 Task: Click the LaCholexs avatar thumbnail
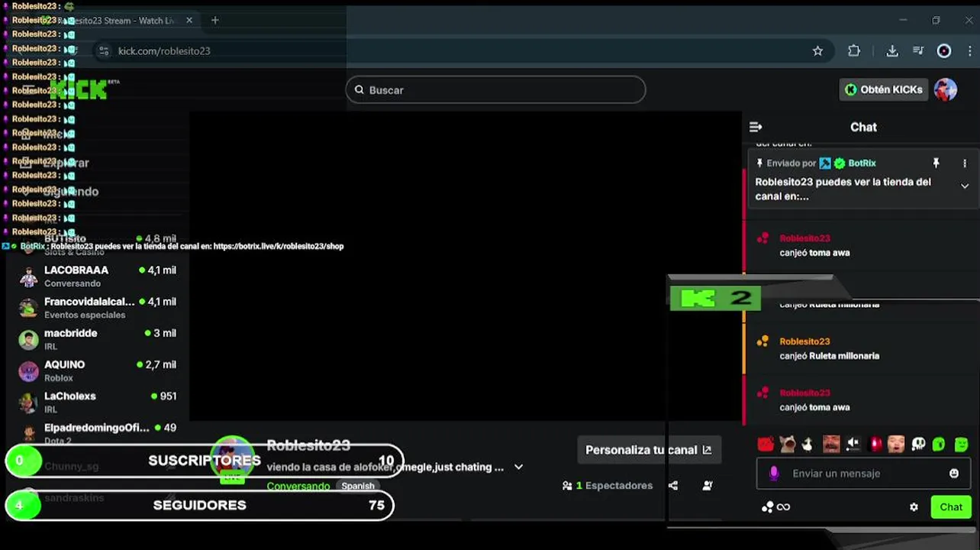(28, 403)
